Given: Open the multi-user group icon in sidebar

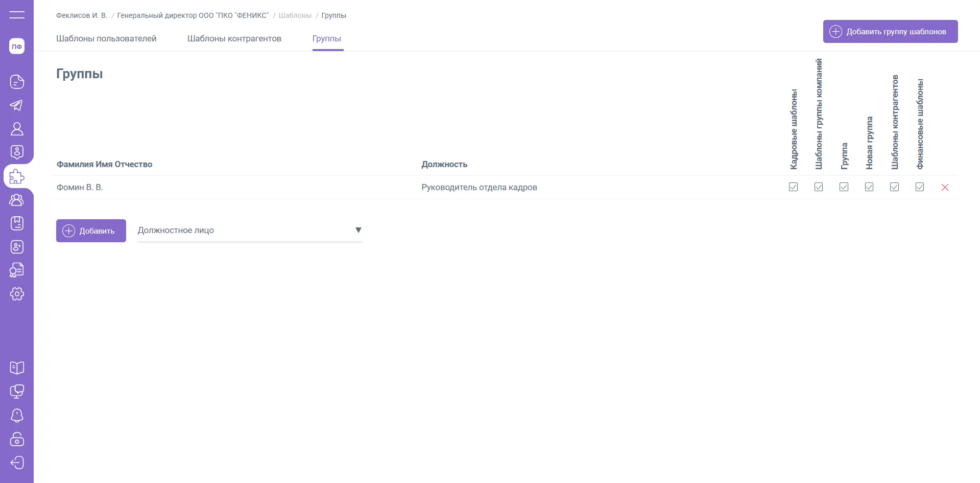Looking at the screenshot, I should pos(17,200).
